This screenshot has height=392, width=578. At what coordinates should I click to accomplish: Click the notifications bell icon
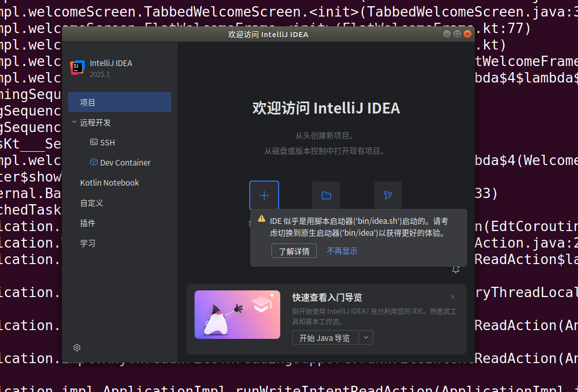click(x=456, y=270)
